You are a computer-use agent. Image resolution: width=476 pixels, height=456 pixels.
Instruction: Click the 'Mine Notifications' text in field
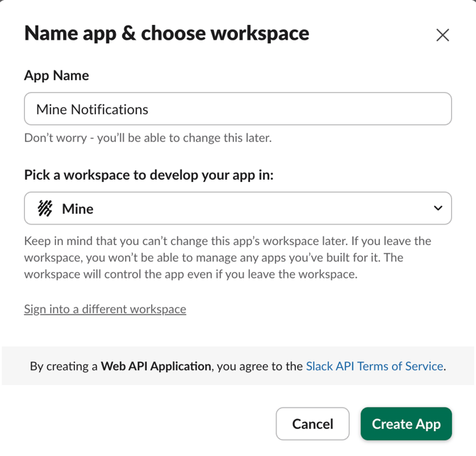[92, 109]
